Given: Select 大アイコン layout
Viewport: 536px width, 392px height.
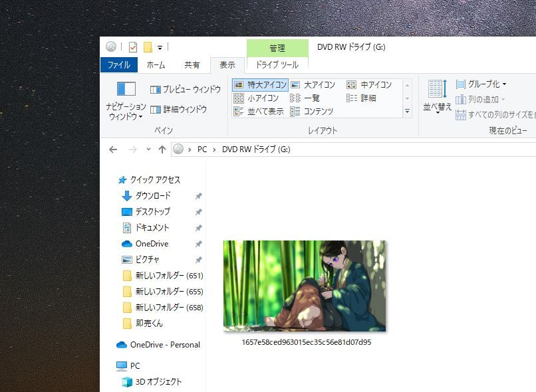Looking at the screenshot, I should [x=313, y=84].
